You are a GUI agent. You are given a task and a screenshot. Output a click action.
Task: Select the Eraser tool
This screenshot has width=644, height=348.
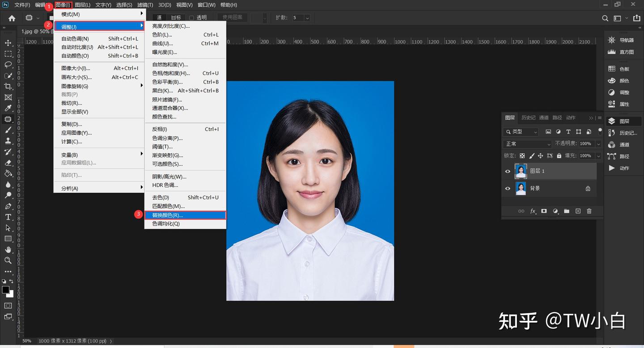click(x=8, y=163)
